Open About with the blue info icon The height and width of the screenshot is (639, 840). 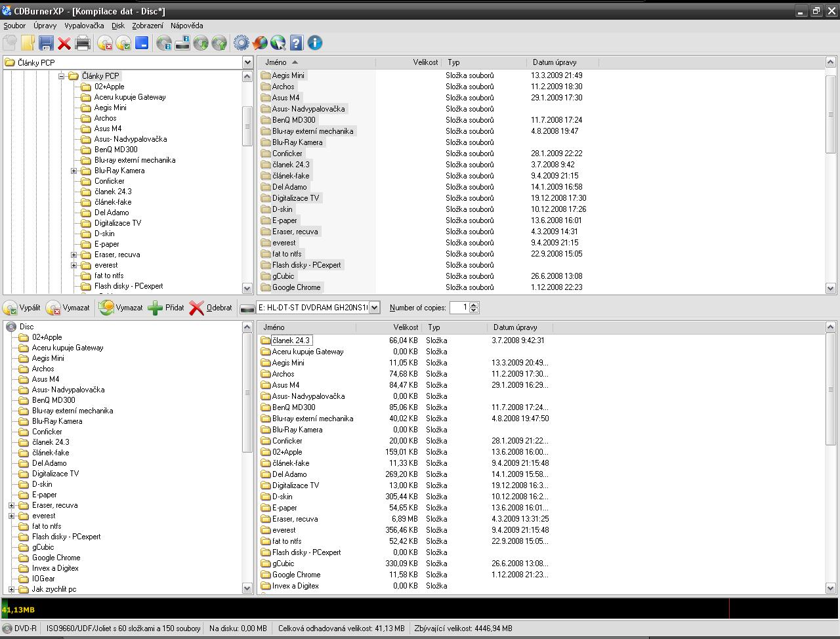point(315,43)
